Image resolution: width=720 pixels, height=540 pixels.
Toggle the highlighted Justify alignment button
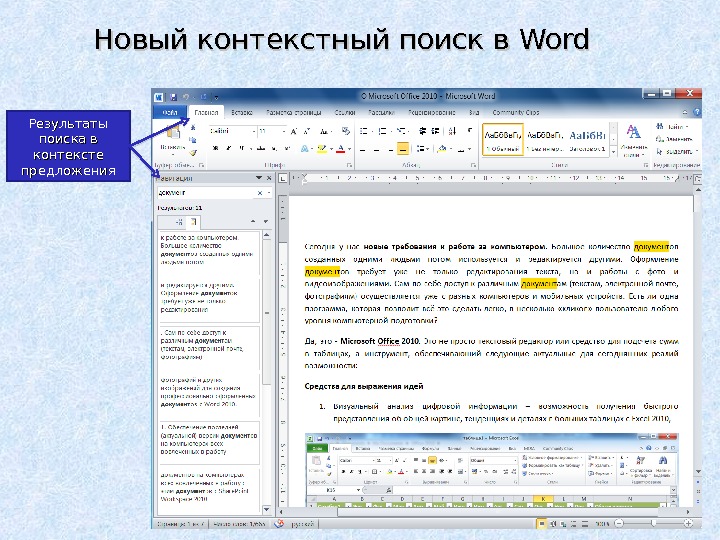point(403,149)
